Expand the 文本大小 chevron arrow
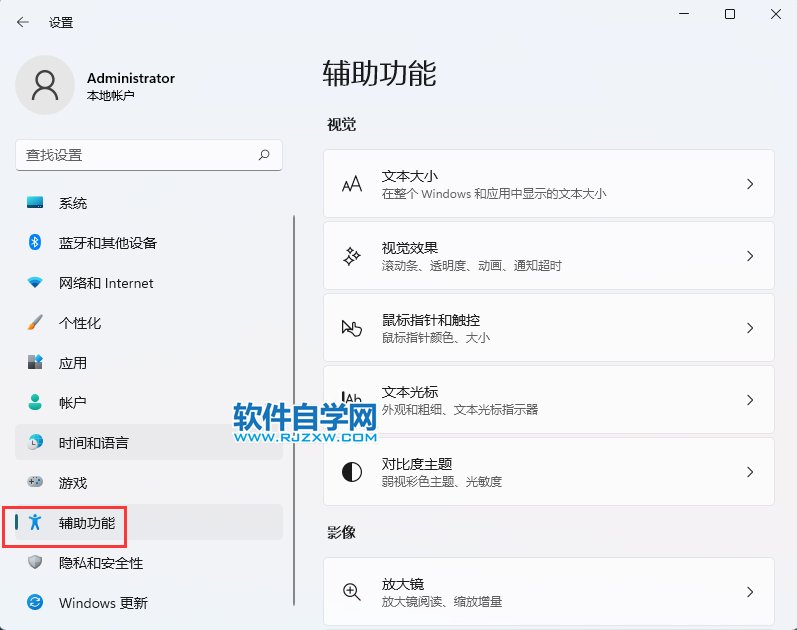This screenshot has width=797, height=630. [x=750, y=184]
